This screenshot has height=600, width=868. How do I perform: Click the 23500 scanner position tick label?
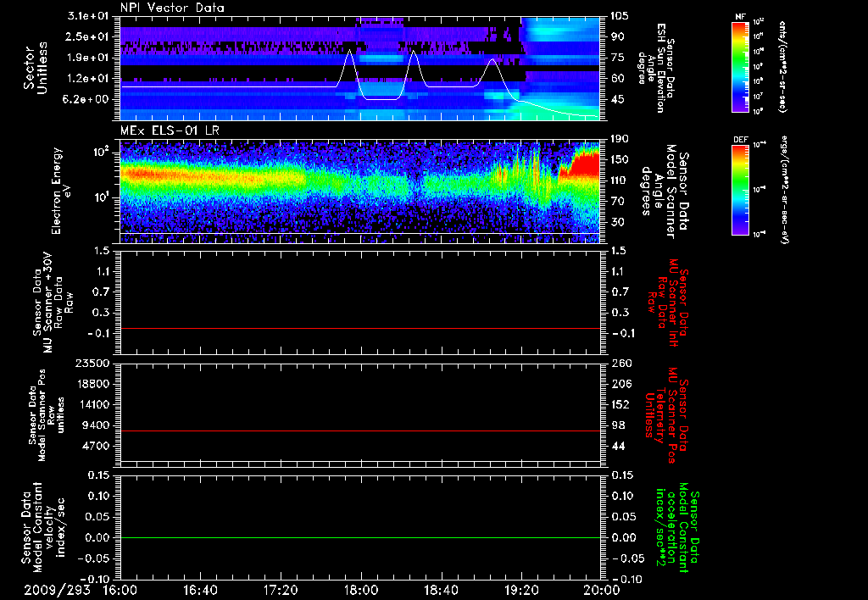(92, 363)
